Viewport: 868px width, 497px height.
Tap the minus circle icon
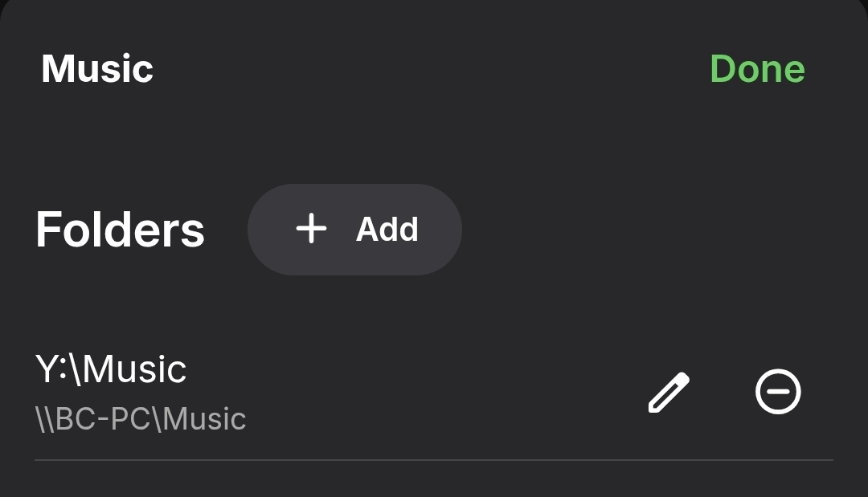(x=778, y=393)
